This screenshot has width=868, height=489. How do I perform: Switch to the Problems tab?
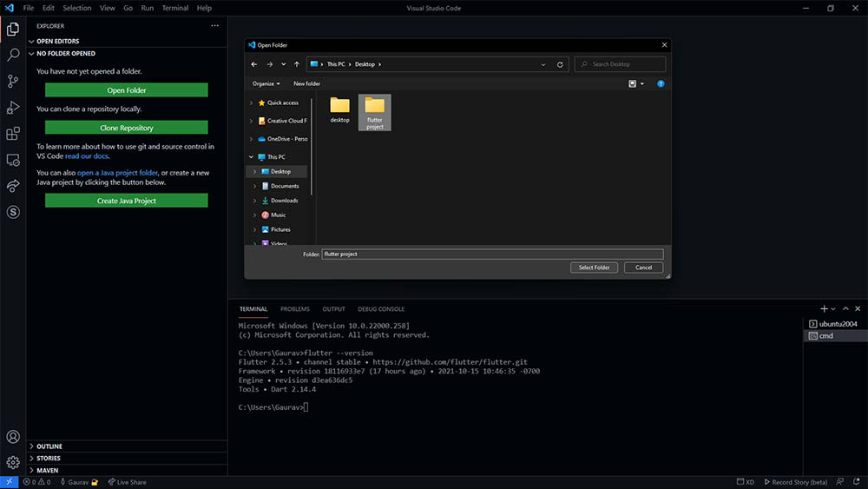(294, 309)
